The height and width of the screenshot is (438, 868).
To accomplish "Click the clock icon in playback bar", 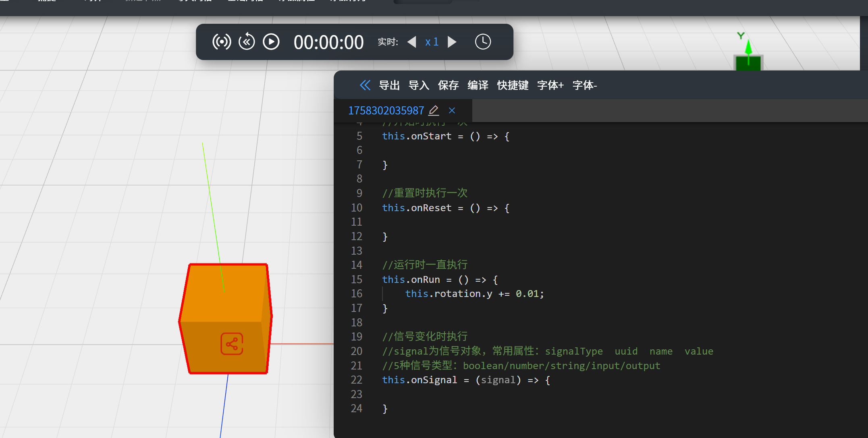I will pos(483,42).
